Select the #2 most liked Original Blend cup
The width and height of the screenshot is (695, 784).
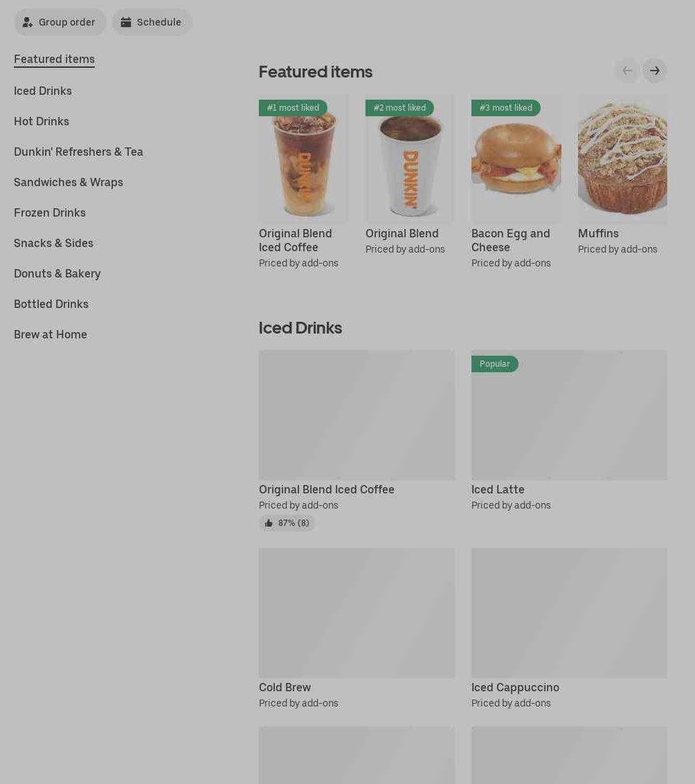click(410, 159)
